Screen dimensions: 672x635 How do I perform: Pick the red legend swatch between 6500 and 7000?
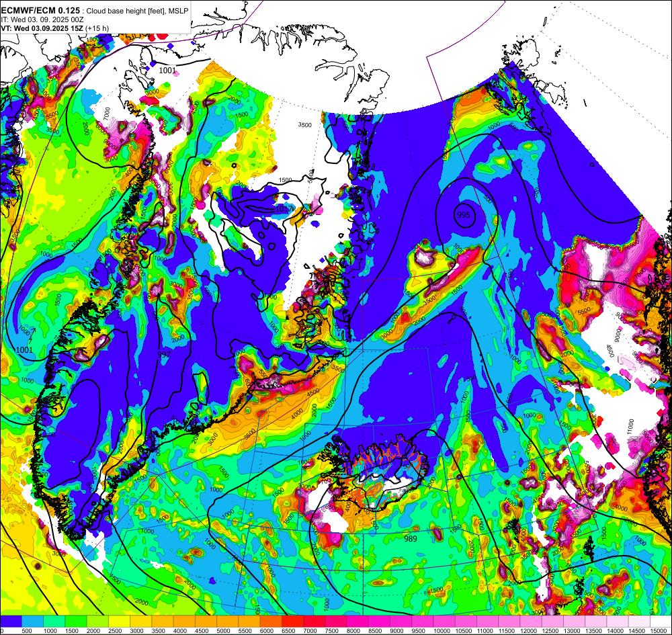[x=293, y=621]
